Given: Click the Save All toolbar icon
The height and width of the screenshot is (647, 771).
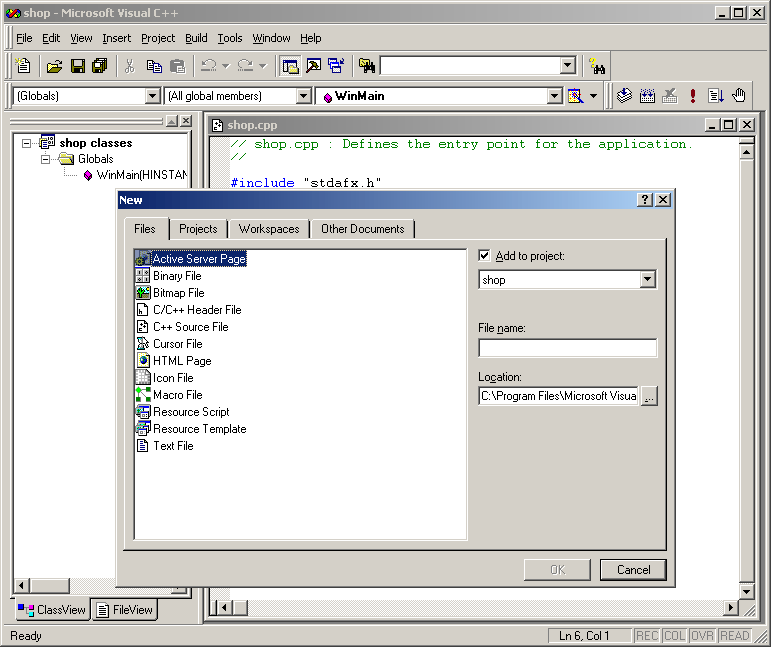Looking at the screenshot, I should click(100, 66).
